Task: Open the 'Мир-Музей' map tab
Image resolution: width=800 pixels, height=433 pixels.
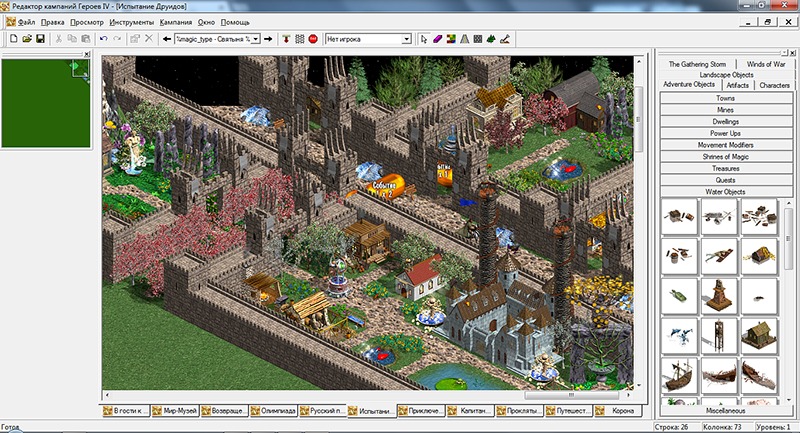Action: [174, 411]
